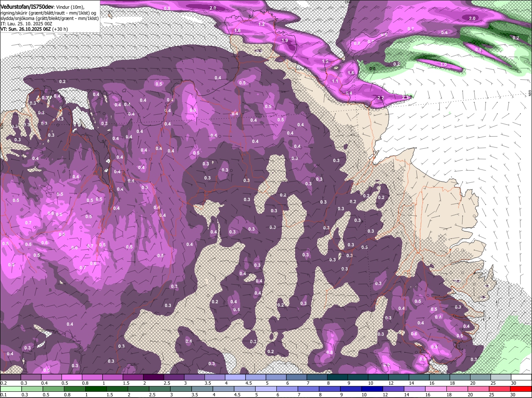Click valid time 'VT: Sun. 26.10.2025 06Z'
Screen dimensions: 532x398
click(25, 29)
